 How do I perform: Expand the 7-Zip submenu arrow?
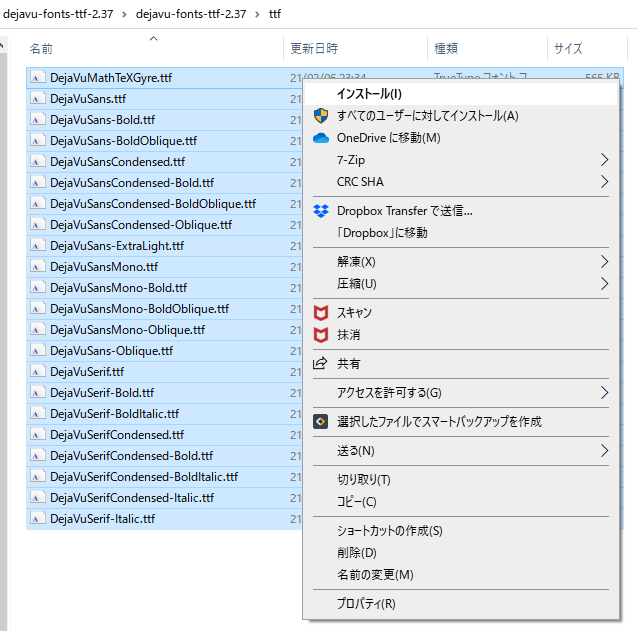tap(604, 160)
